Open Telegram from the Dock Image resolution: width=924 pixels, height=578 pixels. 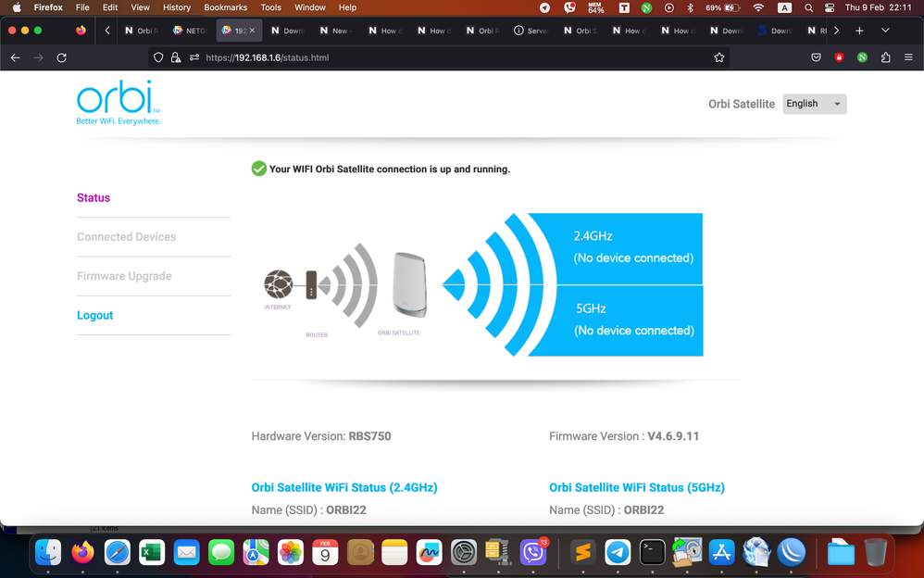pos(618,553)
